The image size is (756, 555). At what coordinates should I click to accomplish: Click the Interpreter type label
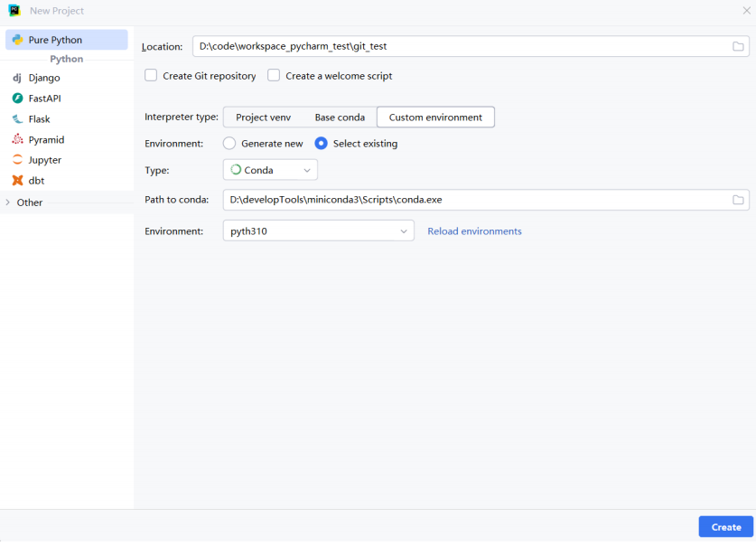click(x=182, y=118)
